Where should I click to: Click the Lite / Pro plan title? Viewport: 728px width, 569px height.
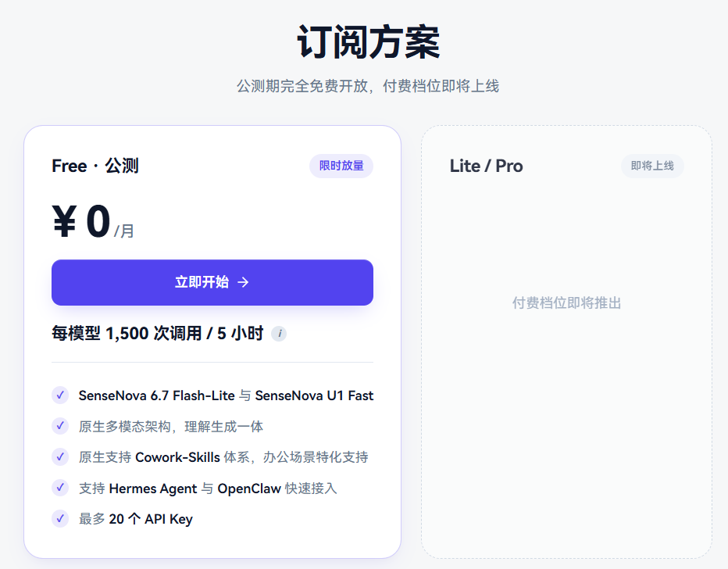point(486,166)
